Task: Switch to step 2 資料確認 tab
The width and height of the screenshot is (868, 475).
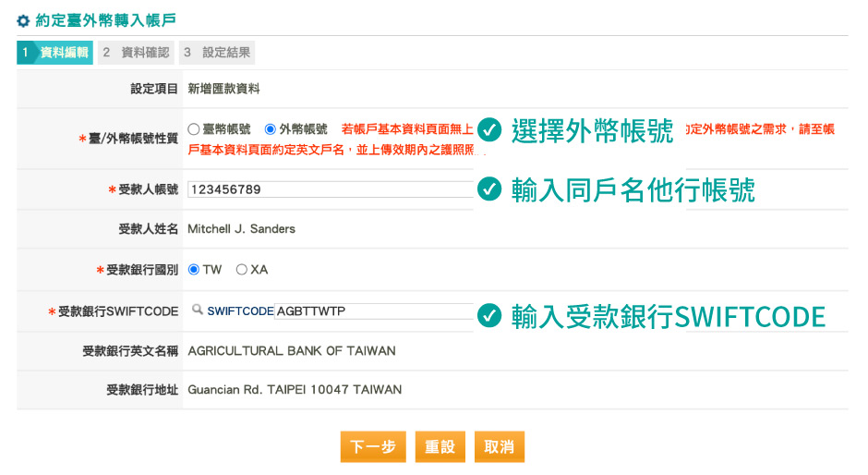Action: click(136, 53)
